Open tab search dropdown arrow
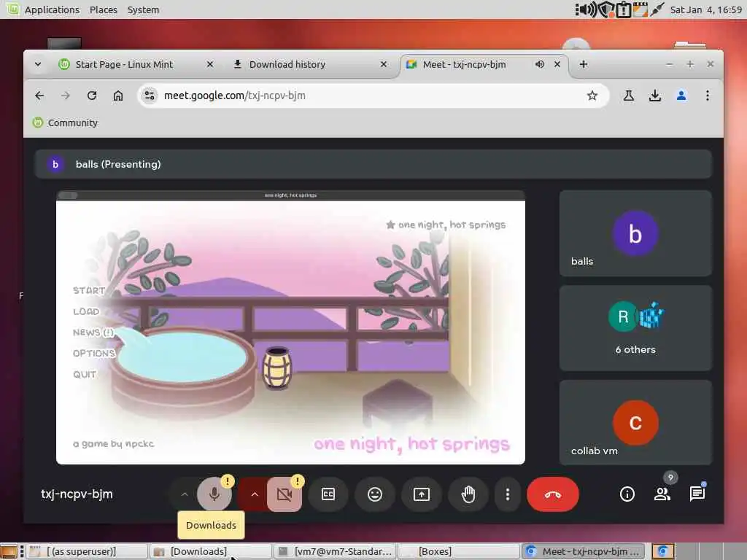This screenshot has width=747, height=560. click(x=38, y=64)
